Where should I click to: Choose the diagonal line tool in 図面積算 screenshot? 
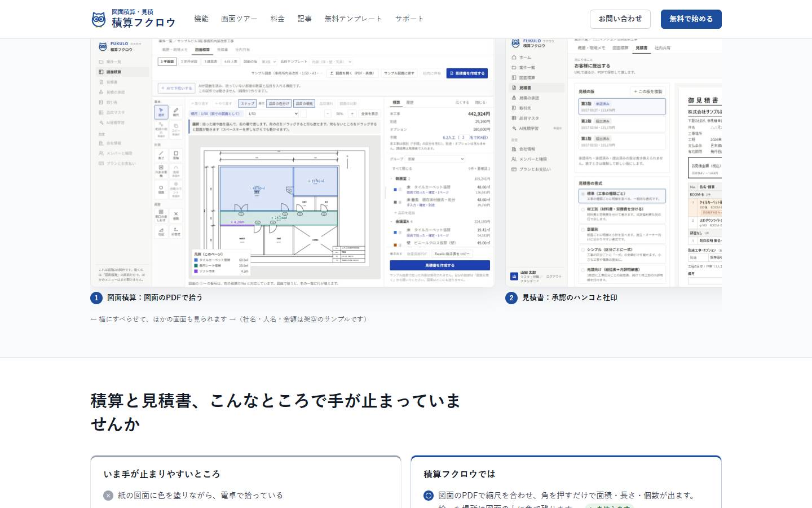[161, 154]
